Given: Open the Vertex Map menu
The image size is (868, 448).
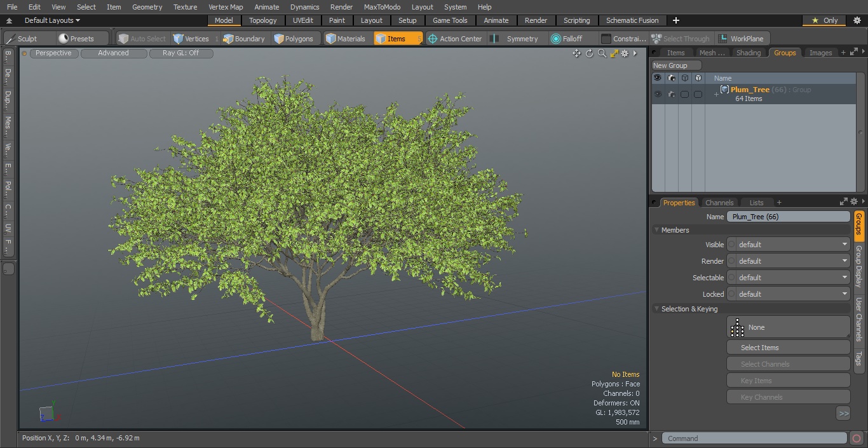Looking at the screenshot, I should (x=226, y=7).
